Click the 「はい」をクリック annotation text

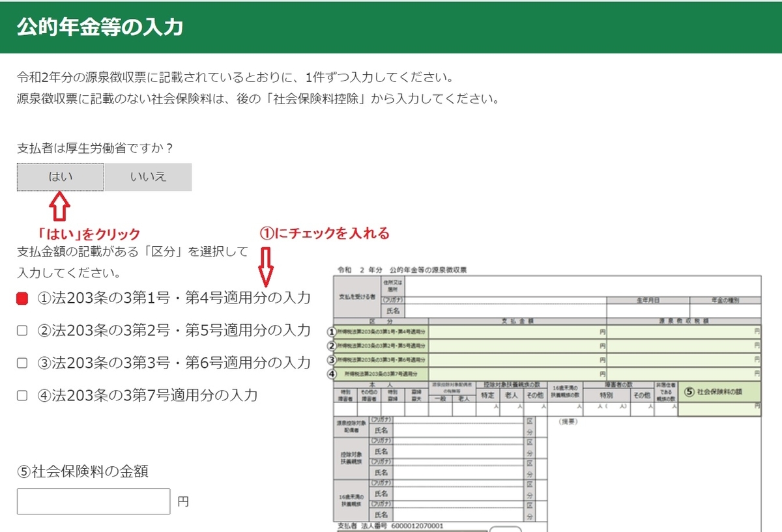point(89,234)
